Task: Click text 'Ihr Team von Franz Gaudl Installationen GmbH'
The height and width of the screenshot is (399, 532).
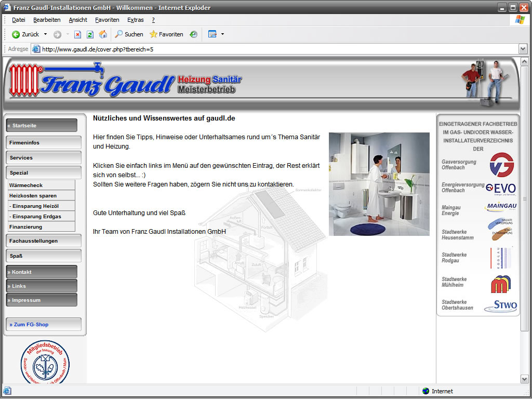Action: (x=159, y=232)
